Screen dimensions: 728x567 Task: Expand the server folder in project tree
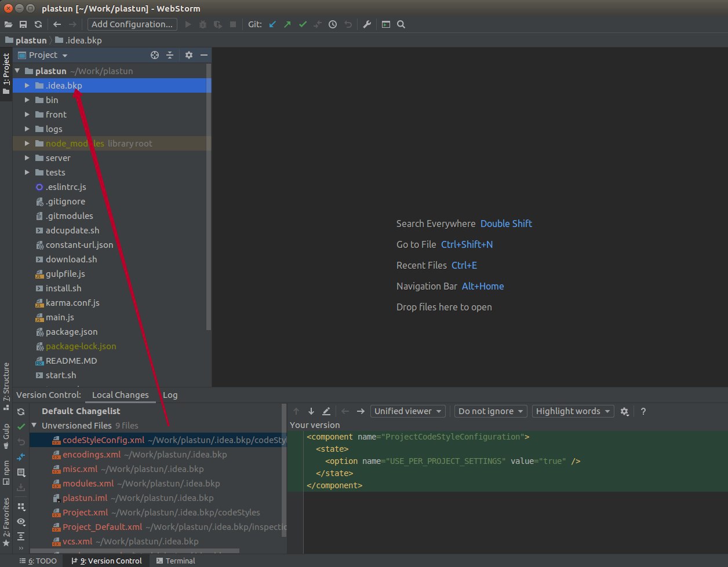pyautogui.click(x=27, y=158)
